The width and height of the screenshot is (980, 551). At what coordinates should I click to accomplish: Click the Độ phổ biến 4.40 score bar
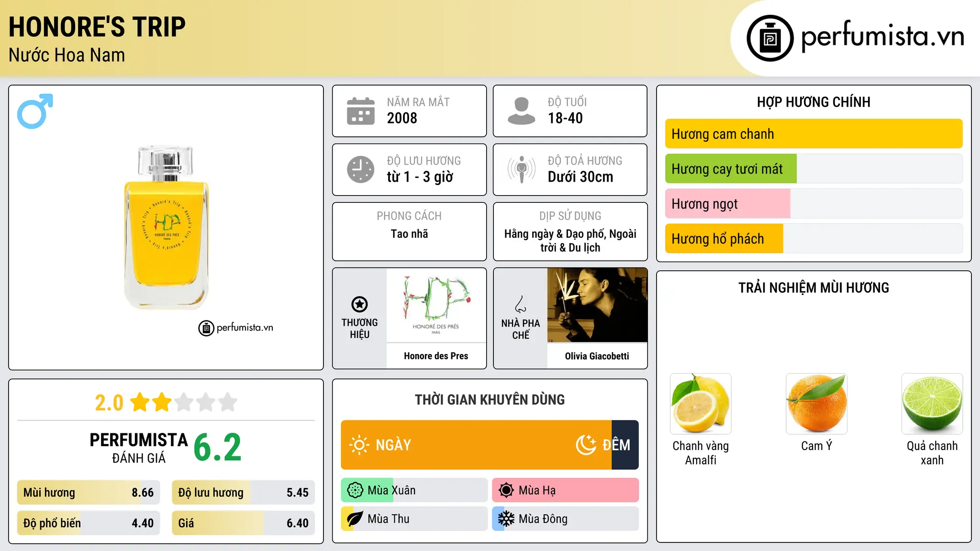[x=89, y=523]
